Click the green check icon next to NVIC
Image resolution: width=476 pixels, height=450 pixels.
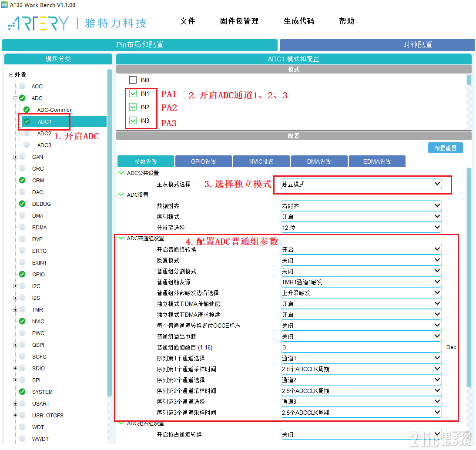22,321
